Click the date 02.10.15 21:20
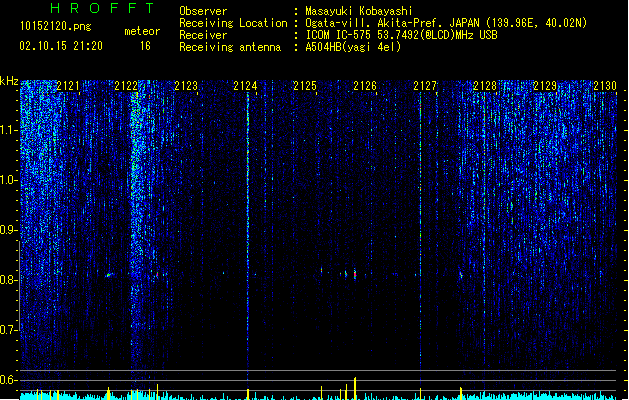The image size is (629, 400). [x=61, y=46]
